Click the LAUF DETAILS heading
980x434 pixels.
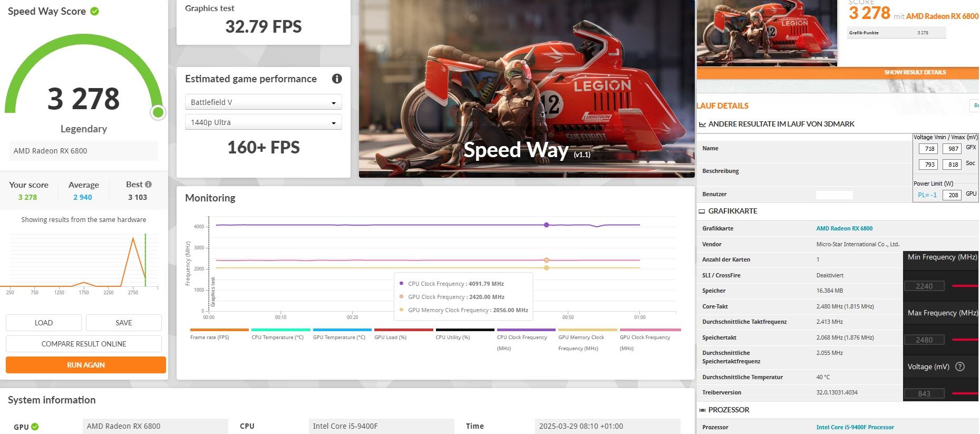722,105
